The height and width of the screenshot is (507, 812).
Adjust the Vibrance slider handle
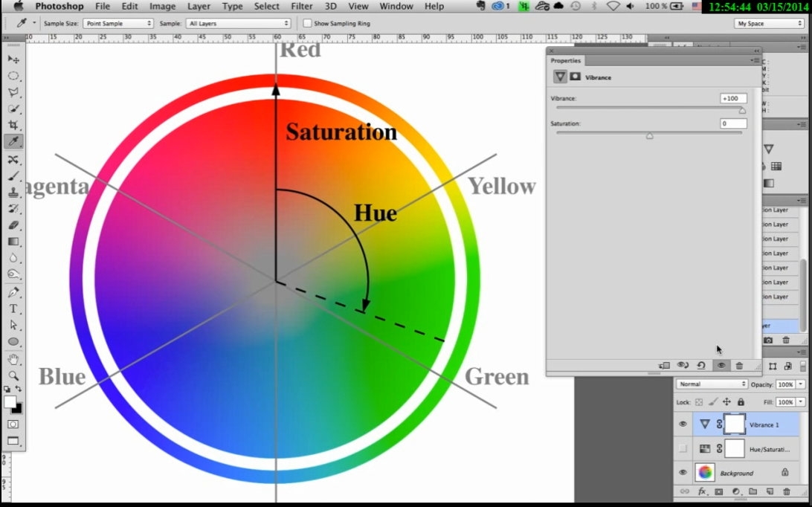click(x=742, y=110)
